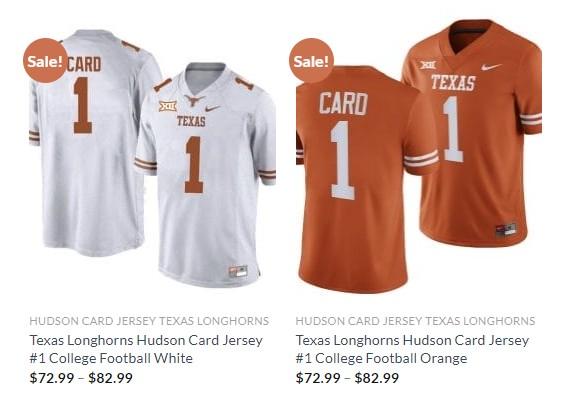561x403 pixels.
Task: Click the Nike swoosh on the orange jersey front
Action: tap(491, 67)
